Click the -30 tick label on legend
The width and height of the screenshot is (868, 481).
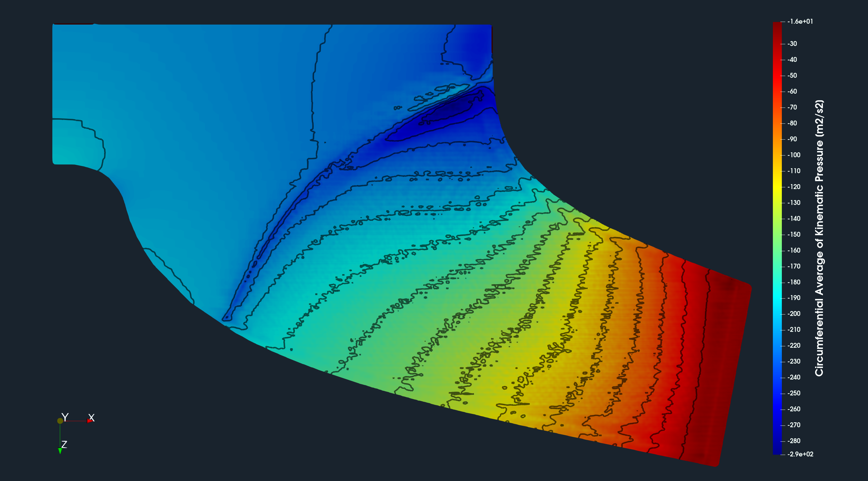click(792, 44)
